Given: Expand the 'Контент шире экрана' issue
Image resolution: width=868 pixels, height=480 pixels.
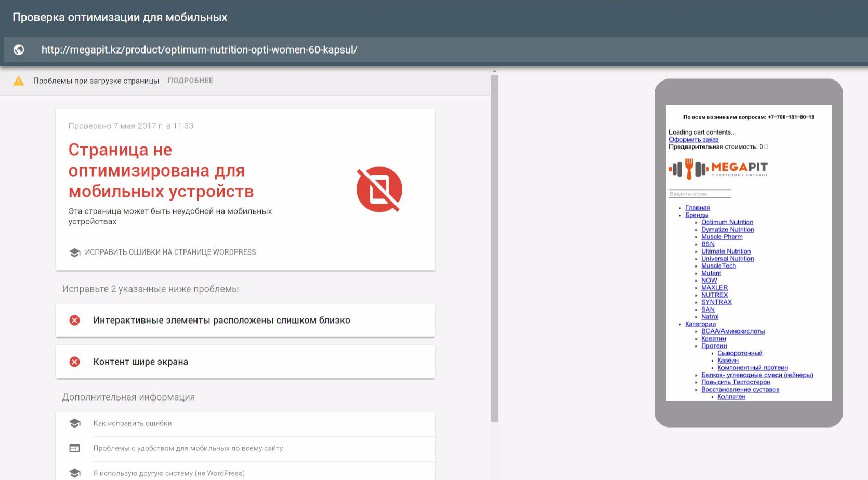Looking at the screenshot, I should (x=141, y=362).
